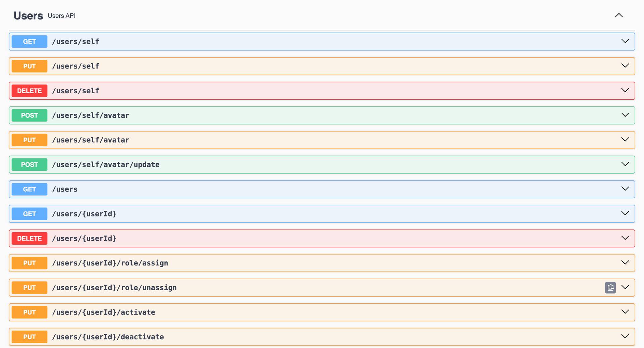The image size is (644, 348).
Task: Expand GET /users/{userId} chevron
Action: pos(625,213)
